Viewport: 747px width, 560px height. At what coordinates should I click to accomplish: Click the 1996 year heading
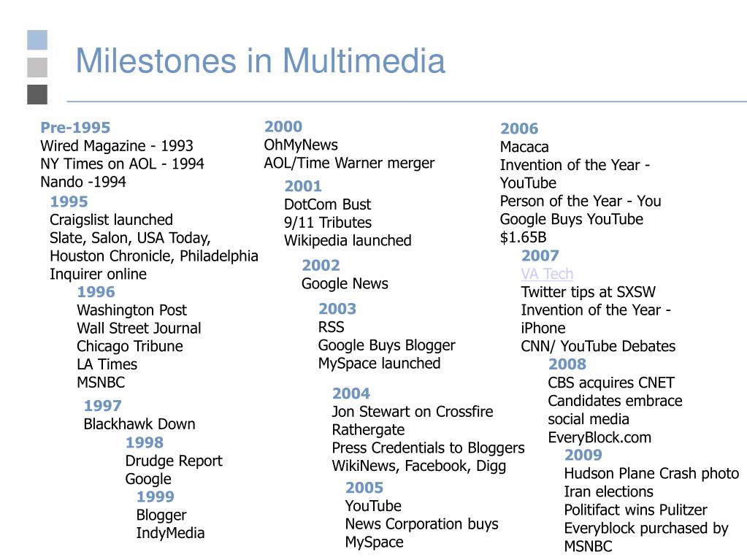(x=96, y=291)
